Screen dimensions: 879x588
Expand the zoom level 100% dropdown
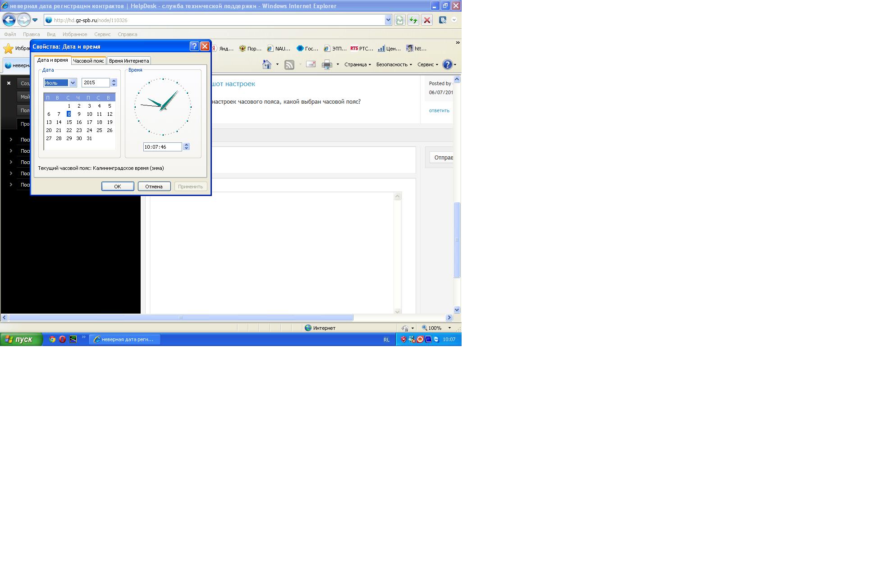449,328
